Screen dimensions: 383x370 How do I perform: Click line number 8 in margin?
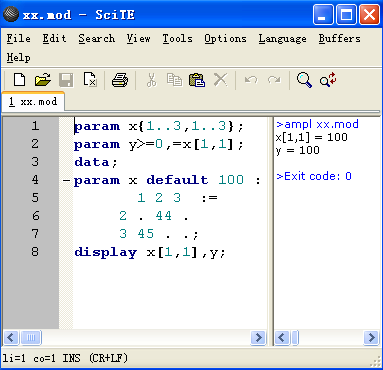pyautogui.click(x=35, y=252)
